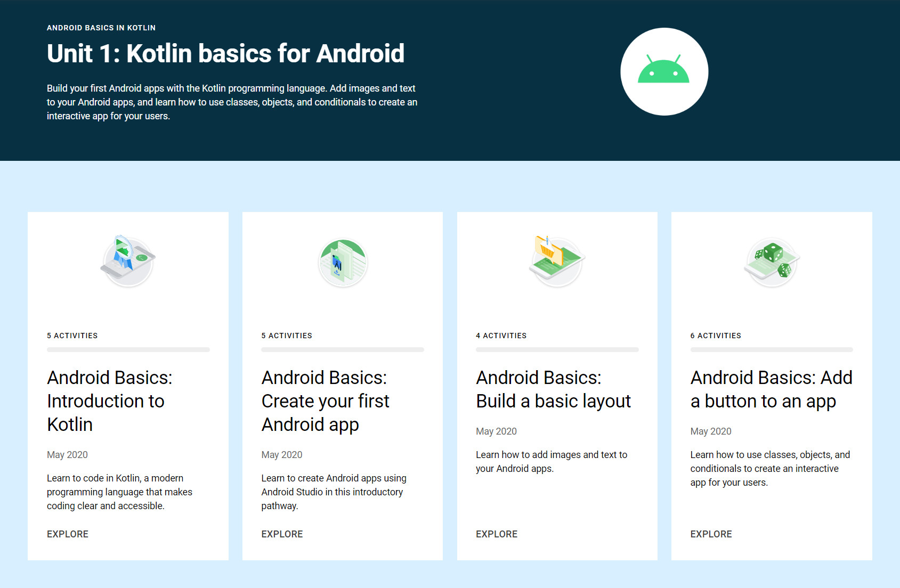Click '5 ACTIVITIES' on Introduction to Kotlin card
The image size is (900, 588).
coord(72,336)
